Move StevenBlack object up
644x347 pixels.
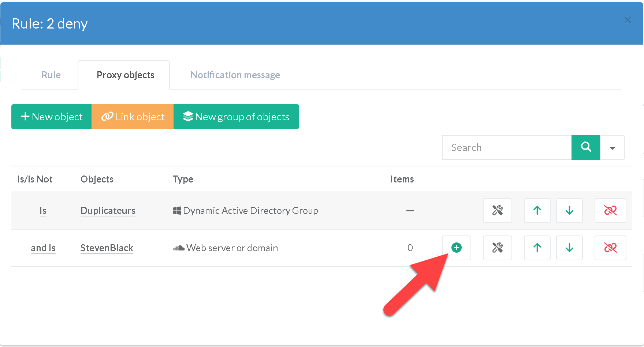(537, 248)
